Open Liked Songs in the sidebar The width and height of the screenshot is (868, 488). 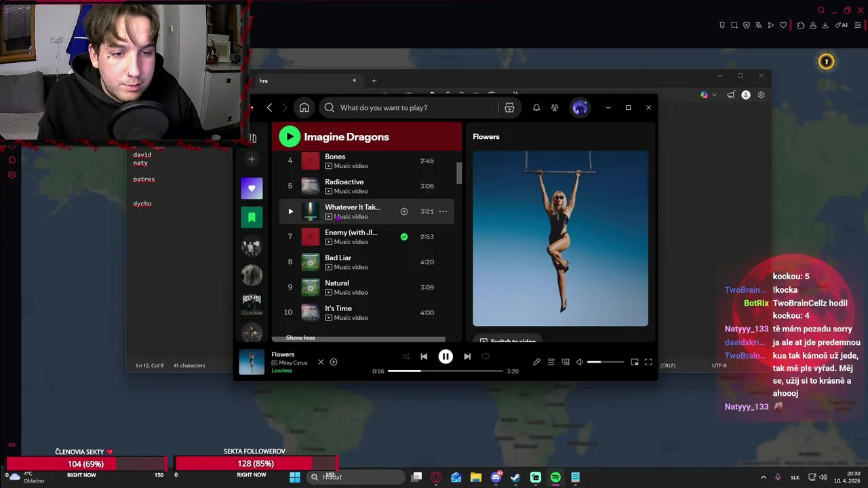(x=252, y=188)
